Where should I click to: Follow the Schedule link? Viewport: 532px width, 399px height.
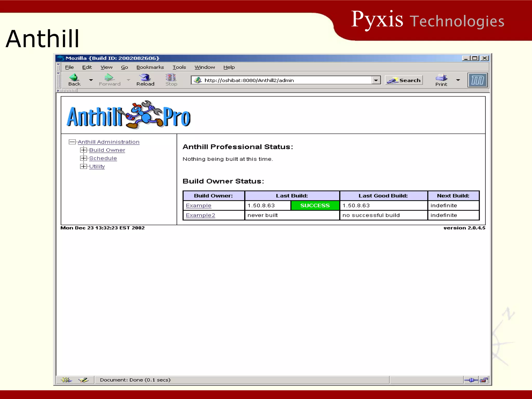tap(103, 158)
